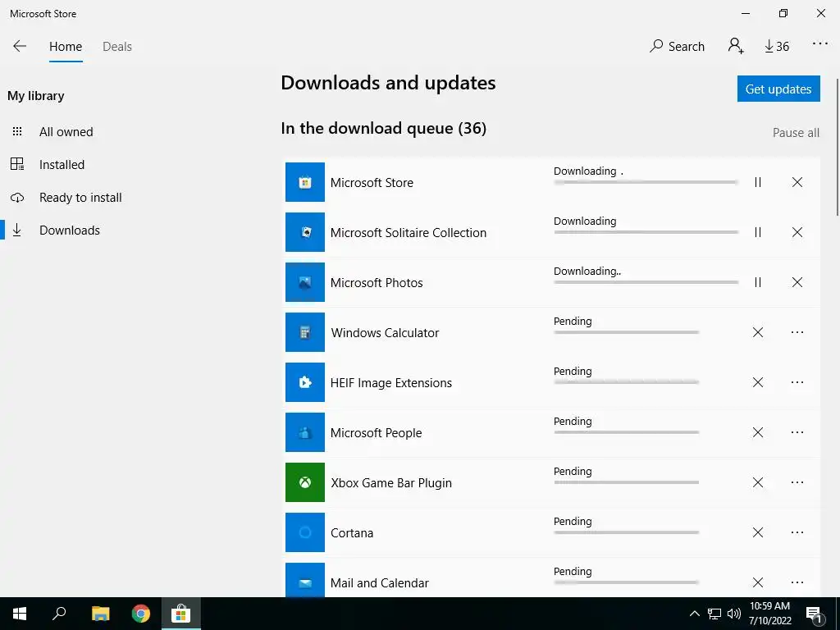
Task: Click the taskbar clock showing 10:59 AM
Action: [769, 614]
